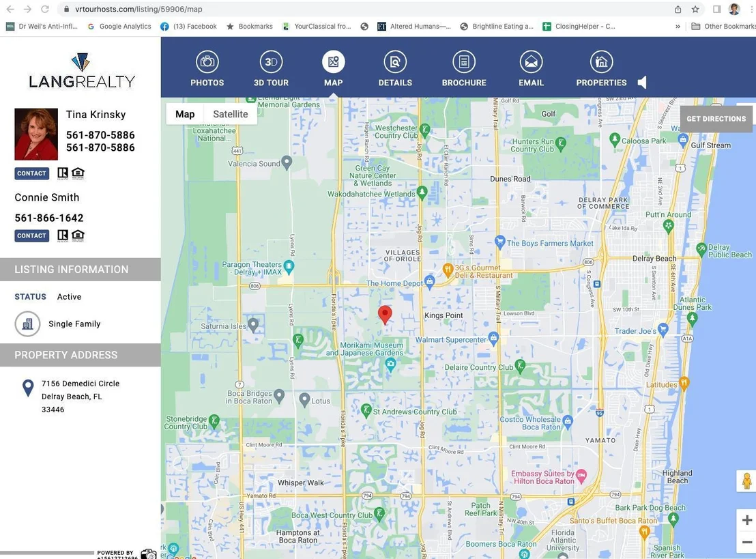This screenshot has width=756, height=559.
Task: Select the MAP tab
Action: coord(333,68)
